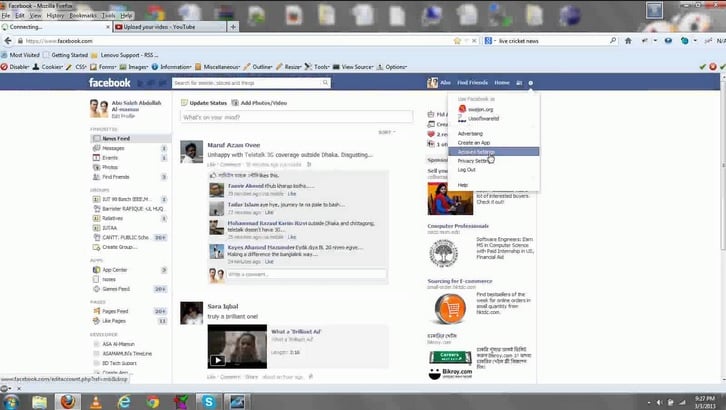726x410 pixels.
Task: Open Pages Feed in the sidebar
Action: click(115, 311)
